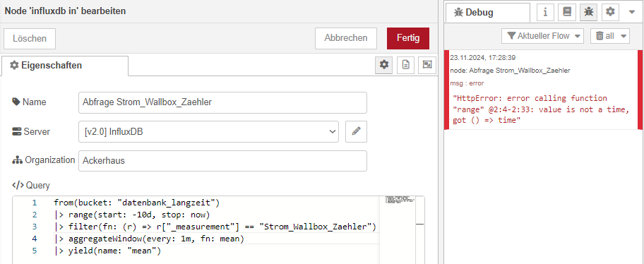Focus the Organization input field
Viewport: 644px width, 264px height.
click(222, 161)
